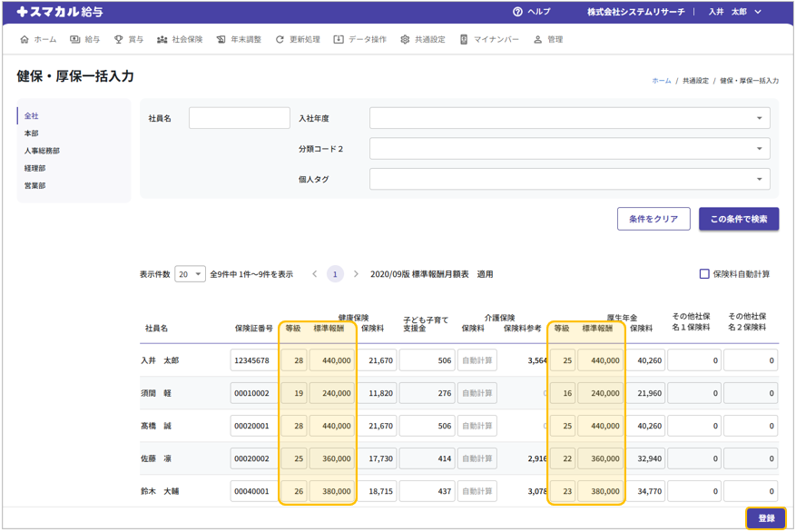This screenshot has height=532, width=796.
Task: Click the この条件で検索 button
Action: (x=738, y=219)
